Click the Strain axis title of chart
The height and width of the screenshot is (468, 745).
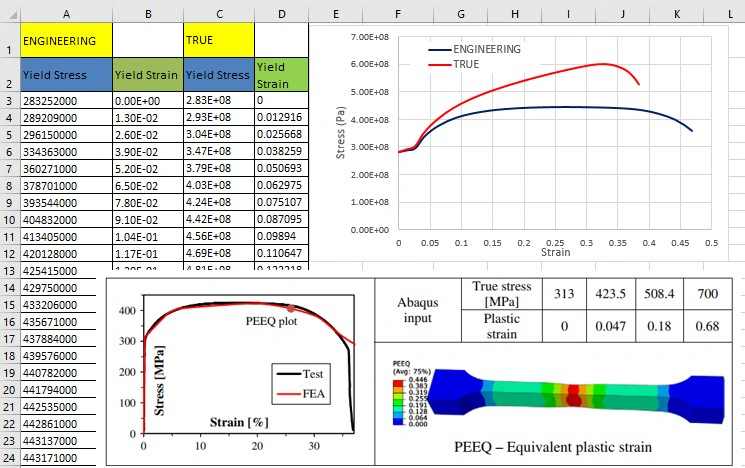pyautogui.click(x=555, y=252)
